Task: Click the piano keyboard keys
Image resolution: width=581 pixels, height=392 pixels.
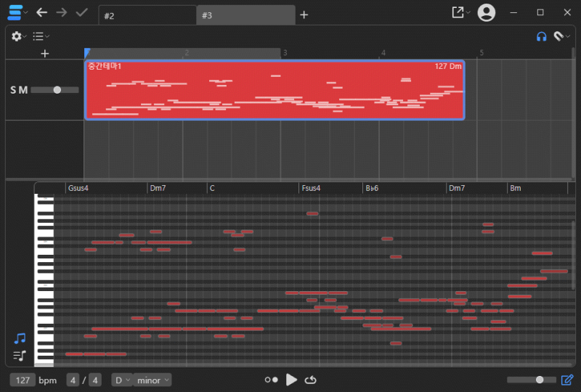Action: (44, 280)
